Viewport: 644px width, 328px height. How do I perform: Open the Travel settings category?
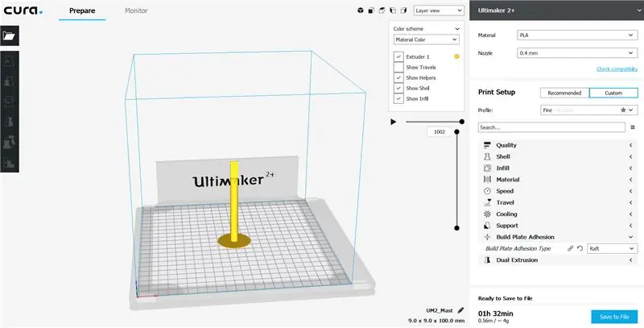[x=558, y=202]
